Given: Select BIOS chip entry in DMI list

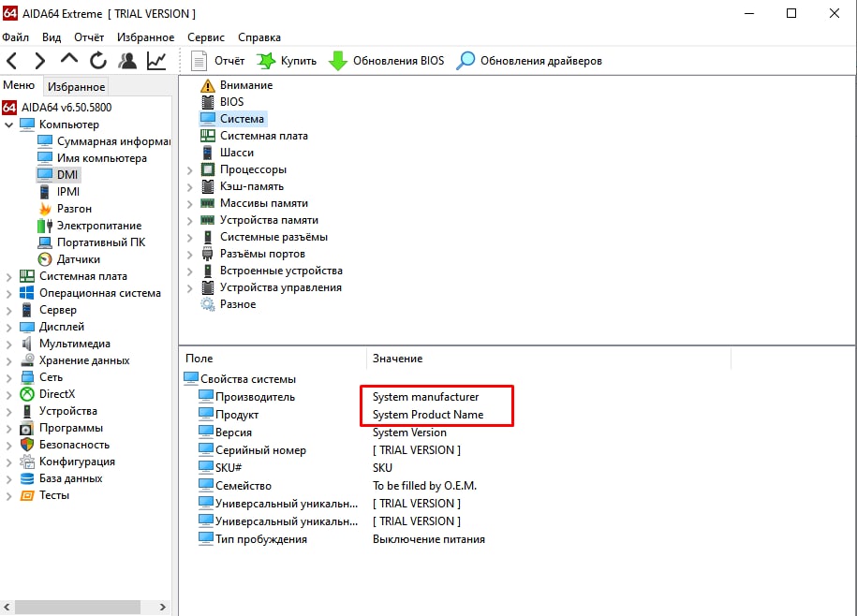Looking at the screenshot, I should coord(222,102).
